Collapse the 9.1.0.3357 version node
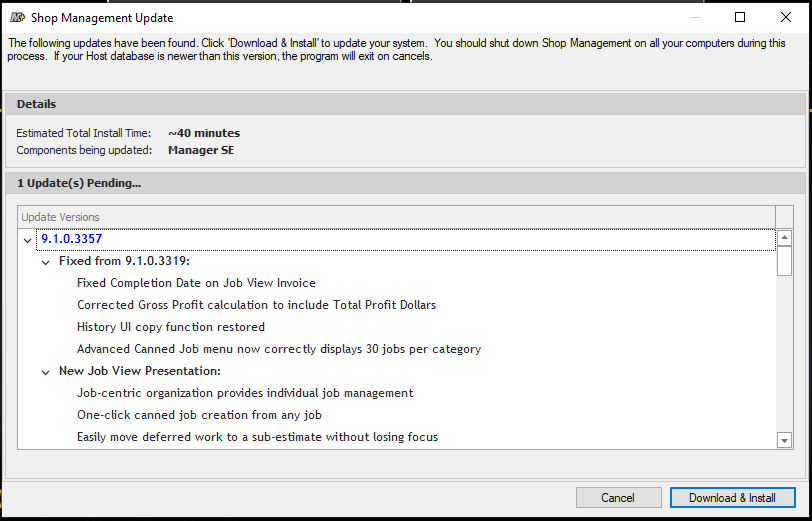The height and width of the screenshot is (521, 812). coord(27,240)
